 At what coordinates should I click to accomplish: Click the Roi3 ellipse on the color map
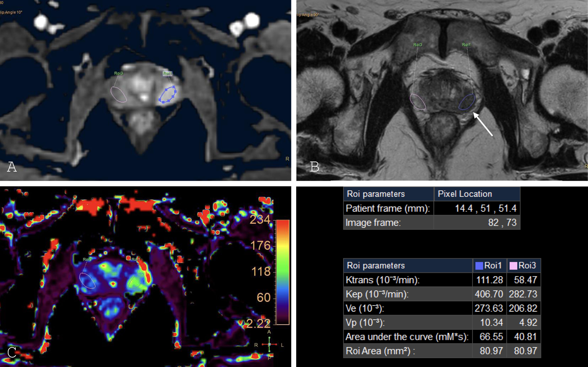87,281
